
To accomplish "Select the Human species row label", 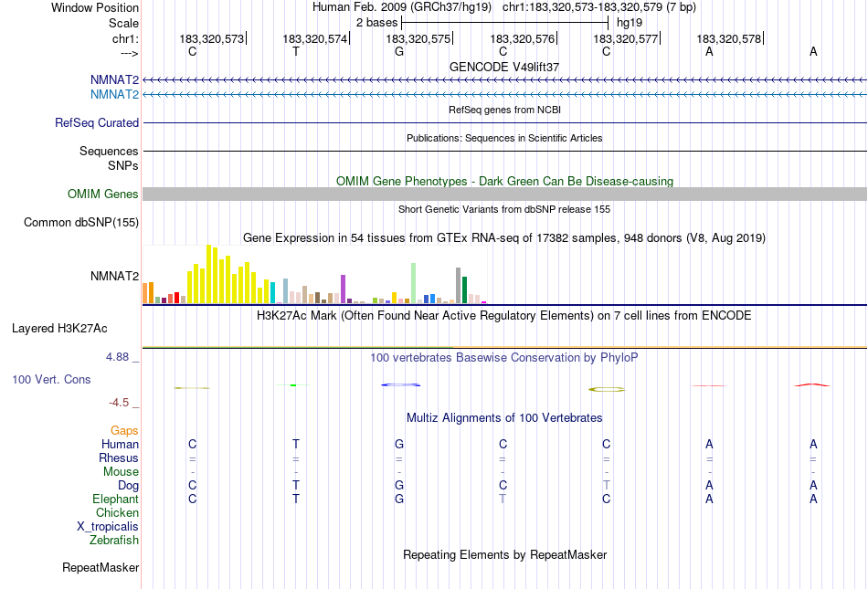I will point(120,444).
